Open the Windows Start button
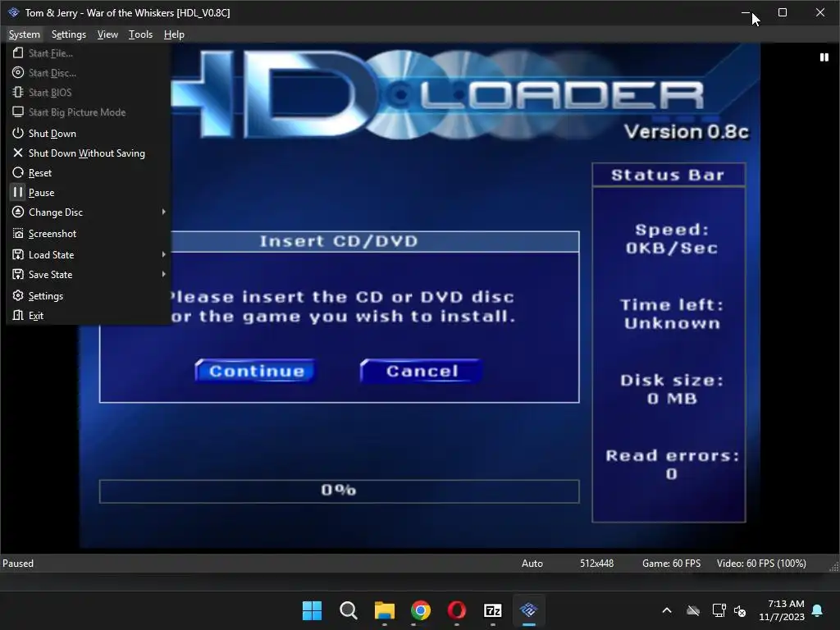840x630 pixels. point(312,610)
